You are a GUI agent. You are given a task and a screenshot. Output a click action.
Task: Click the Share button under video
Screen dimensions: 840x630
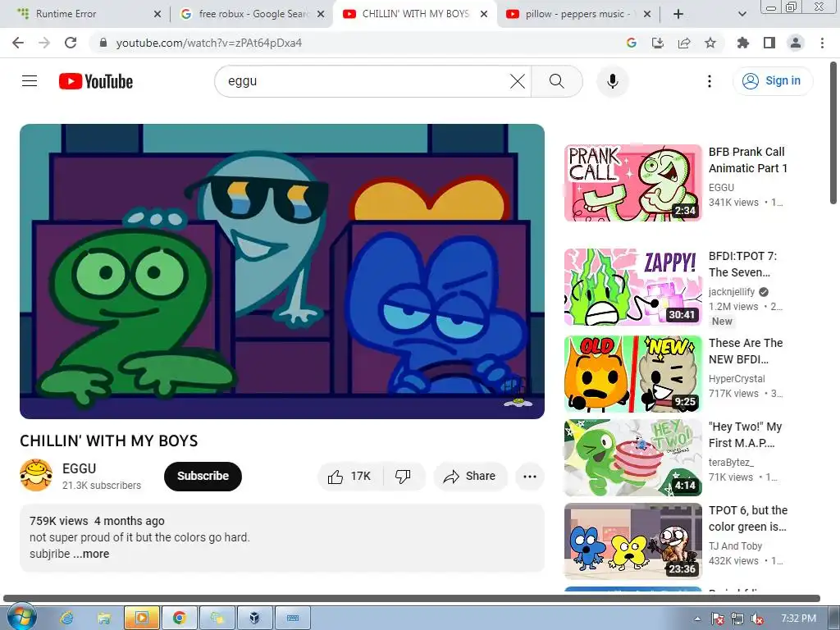pyautogui.click(x=470, y=477)
